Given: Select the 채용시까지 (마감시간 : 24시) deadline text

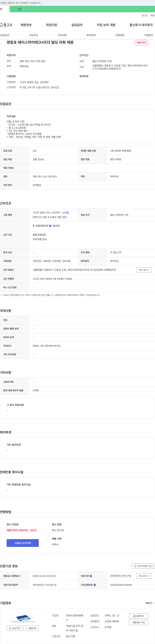Looking at the screenshot, I should [21, 530].
